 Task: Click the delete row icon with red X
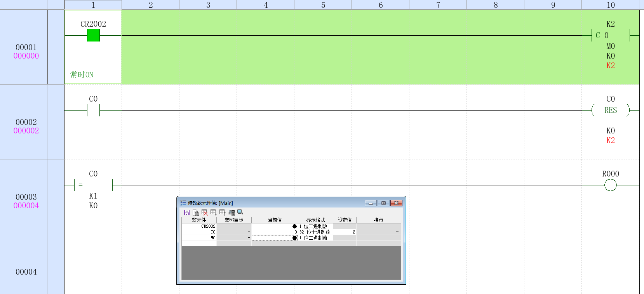tap(204, 213)
